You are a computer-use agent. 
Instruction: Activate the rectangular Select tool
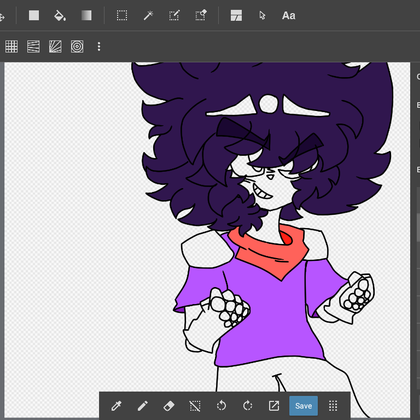click(x=122, y=15)
